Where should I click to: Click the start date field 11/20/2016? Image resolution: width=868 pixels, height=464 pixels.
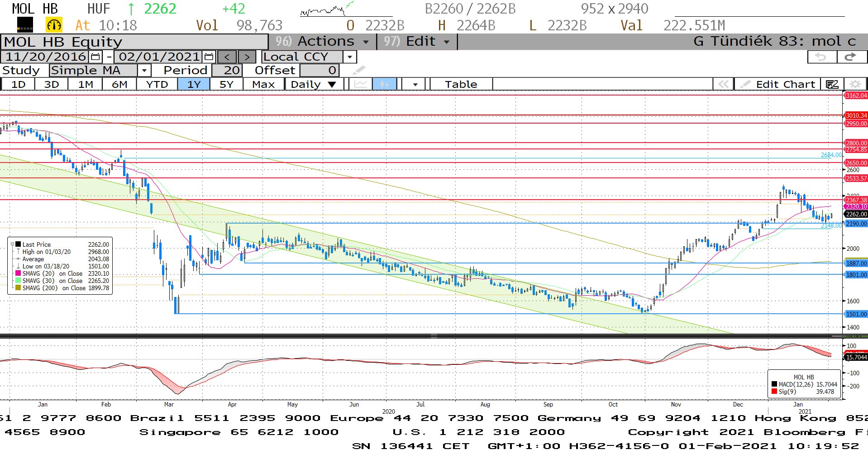tap(45, 57)
